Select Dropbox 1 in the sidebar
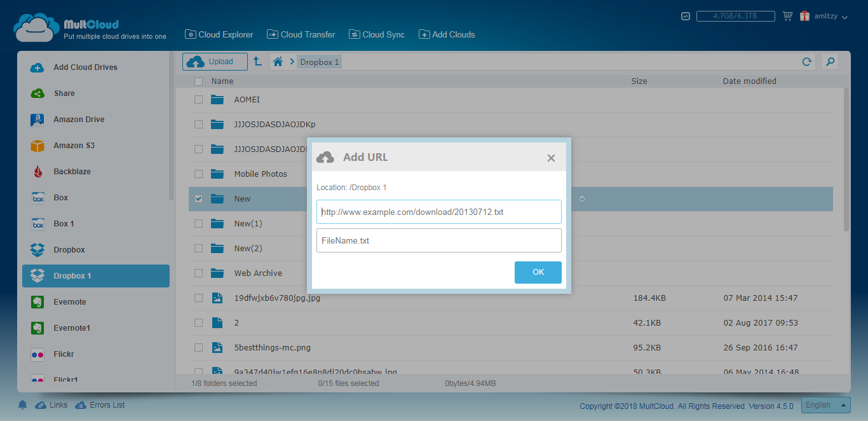This screenshot has width=868, height=421. point(96,276)
